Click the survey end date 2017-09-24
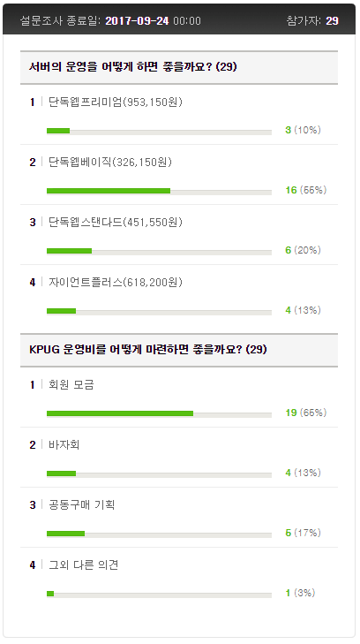Image resolution: width=360 pixels, height=644 pixels. 137,21
